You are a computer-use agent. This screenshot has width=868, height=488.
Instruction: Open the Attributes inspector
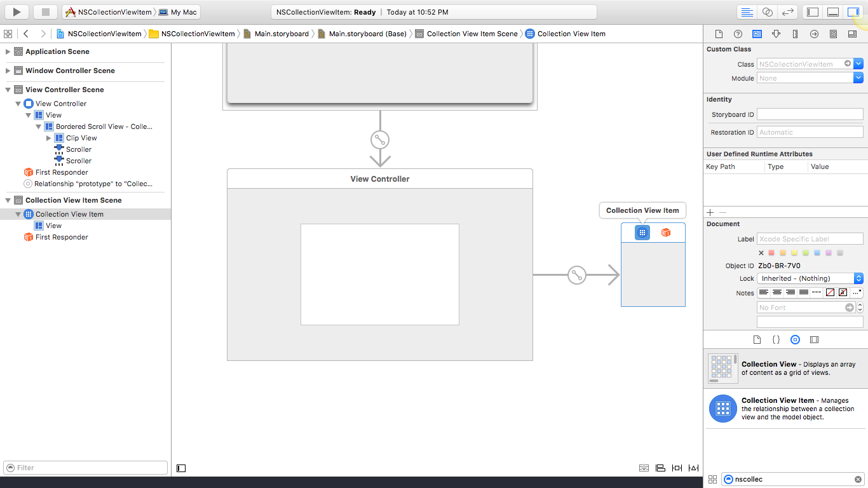(776, 34)
